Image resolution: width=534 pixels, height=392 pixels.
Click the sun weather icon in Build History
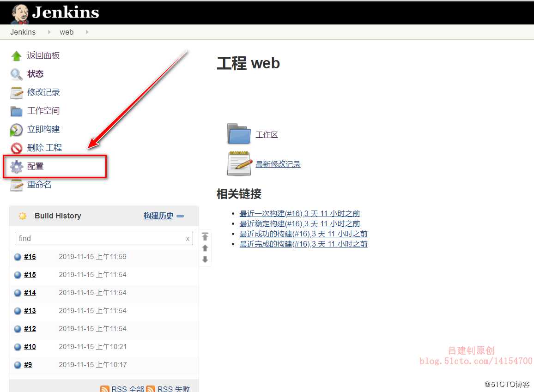click(23, 216)
